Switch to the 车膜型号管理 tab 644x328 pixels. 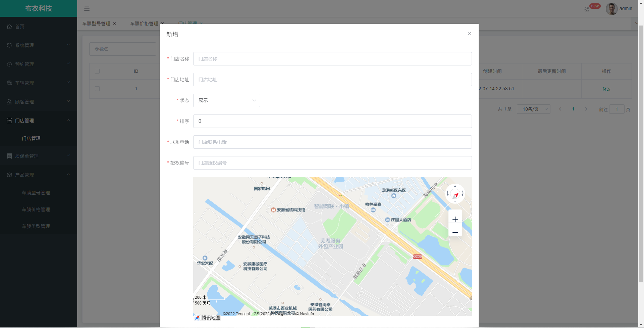coord(96,24)
